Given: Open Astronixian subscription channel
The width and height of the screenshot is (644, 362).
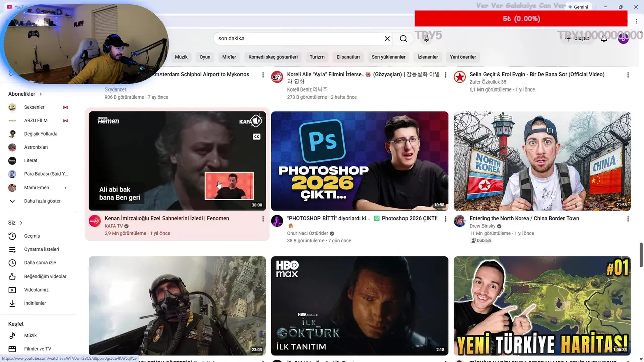Looking at the screenshot, I should [39, 147].
